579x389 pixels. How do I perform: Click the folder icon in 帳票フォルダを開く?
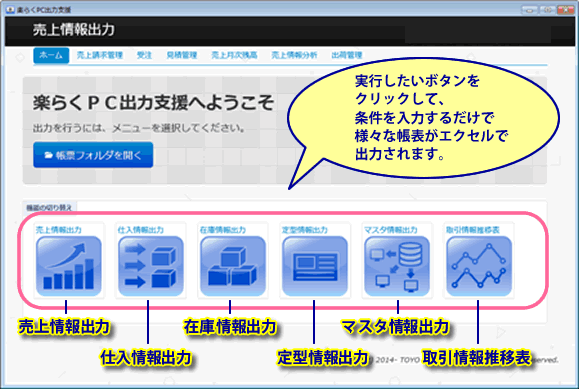pyautogui.click(x=48, y=155)
